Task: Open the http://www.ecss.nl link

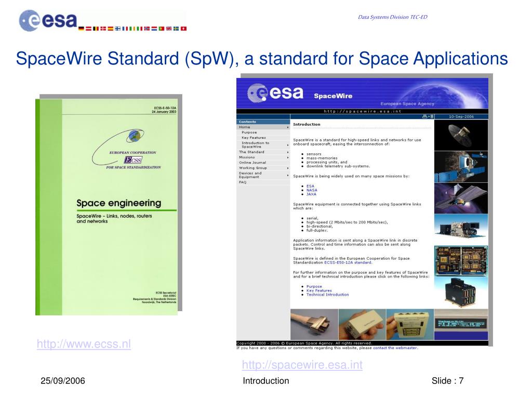Action: [84, 344]
